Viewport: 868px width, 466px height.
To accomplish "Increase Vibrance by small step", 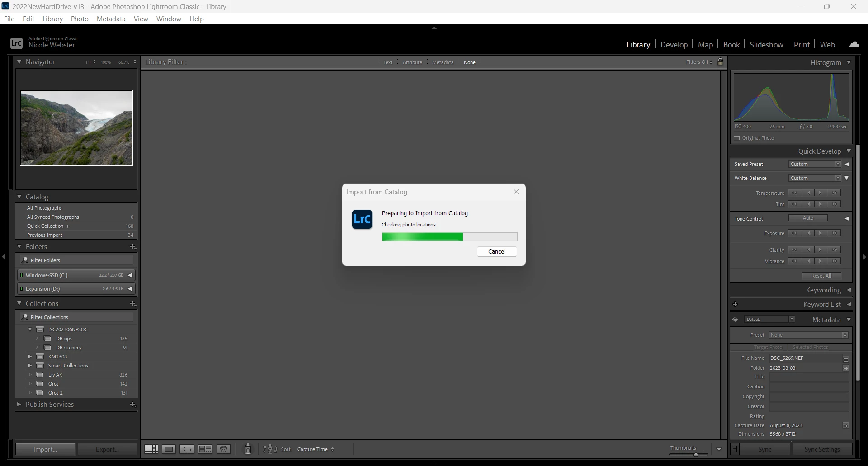I will tap(821, 261).
